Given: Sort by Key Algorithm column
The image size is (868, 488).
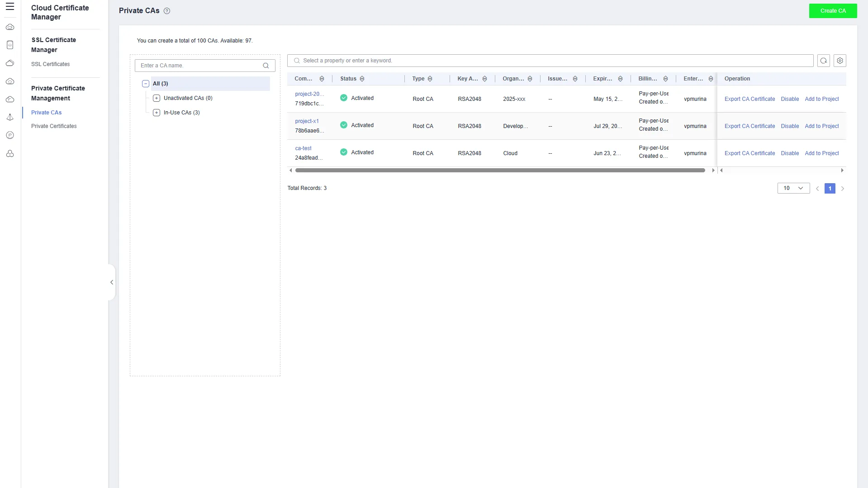Looking at the screenshot, I should coord(484,79).
